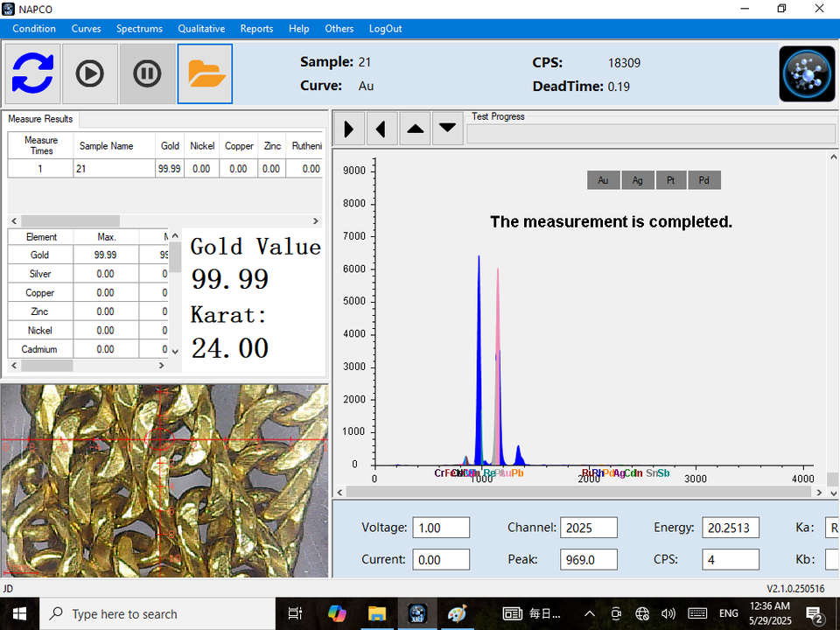Click the left arrow spectrum navigation button

click(x=381, y=129)
